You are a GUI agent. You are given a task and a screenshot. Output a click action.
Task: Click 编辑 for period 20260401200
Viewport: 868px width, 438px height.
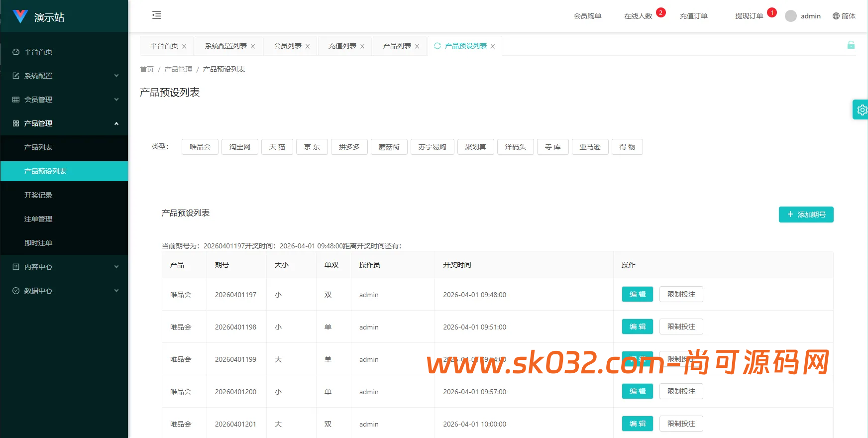point(638,391)
